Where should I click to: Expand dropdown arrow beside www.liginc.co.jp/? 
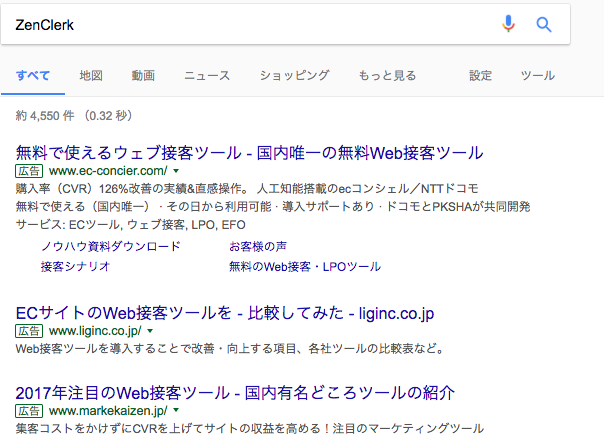[x=150, y=331]
